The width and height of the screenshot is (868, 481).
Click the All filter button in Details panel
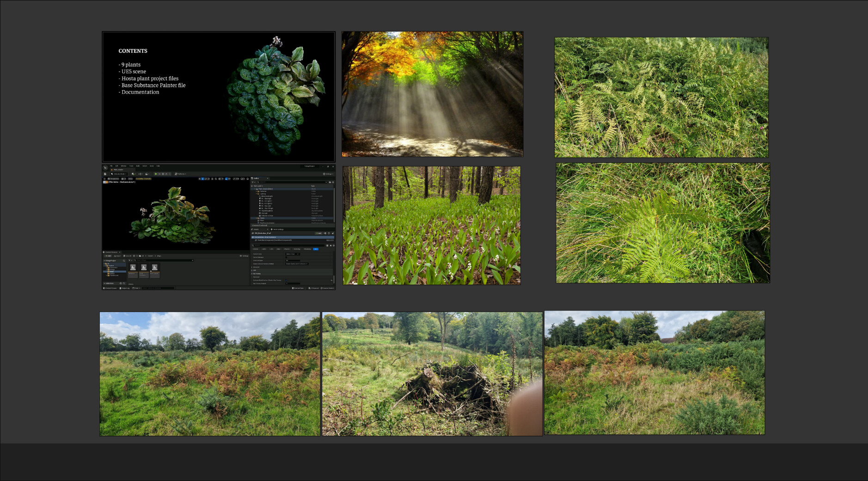[x=316, y=249]
